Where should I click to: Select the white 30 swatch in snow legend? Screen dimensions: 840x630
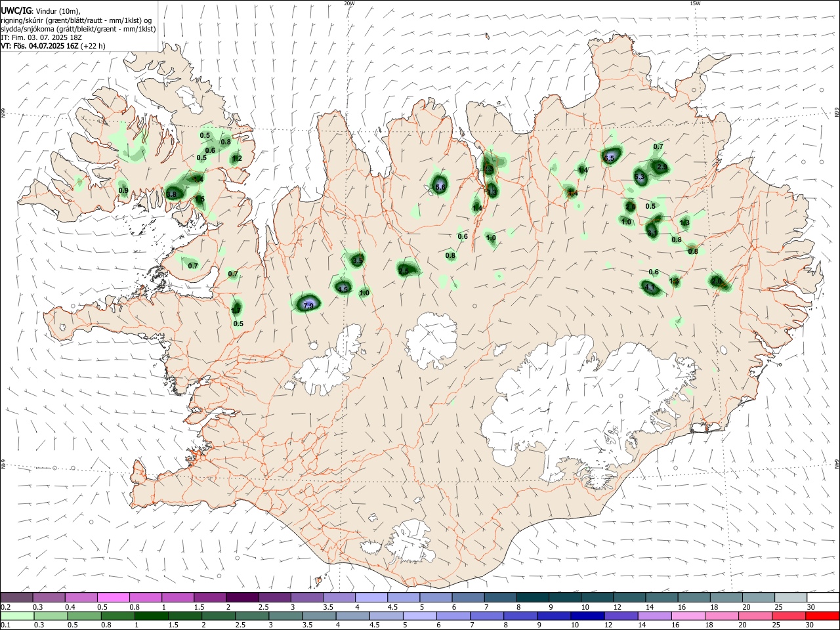click(824, 597)
